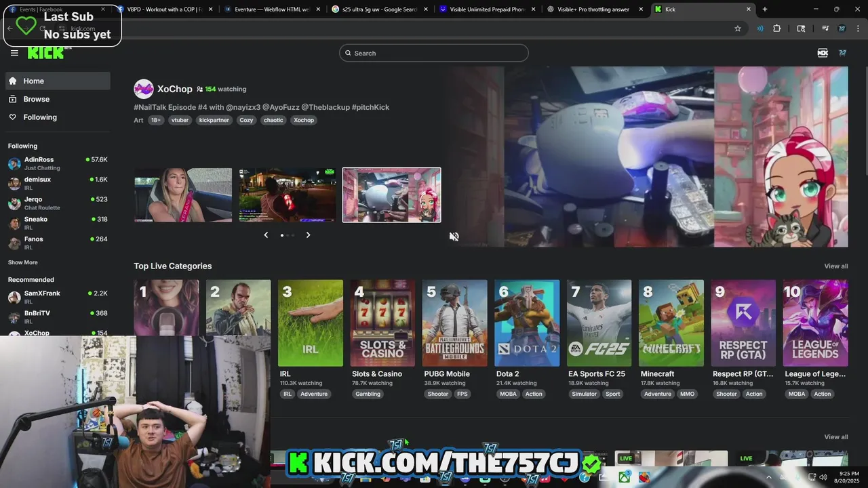Go to next featured stream arrow
Viewport: 868px width, 488px height.
point(308,235)
